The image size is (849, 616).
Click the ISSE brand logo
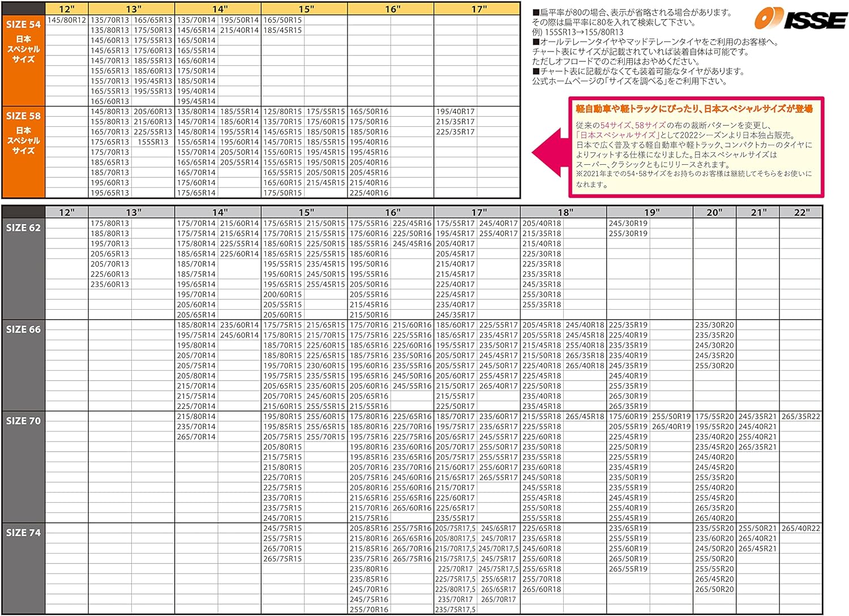point(814,20)
